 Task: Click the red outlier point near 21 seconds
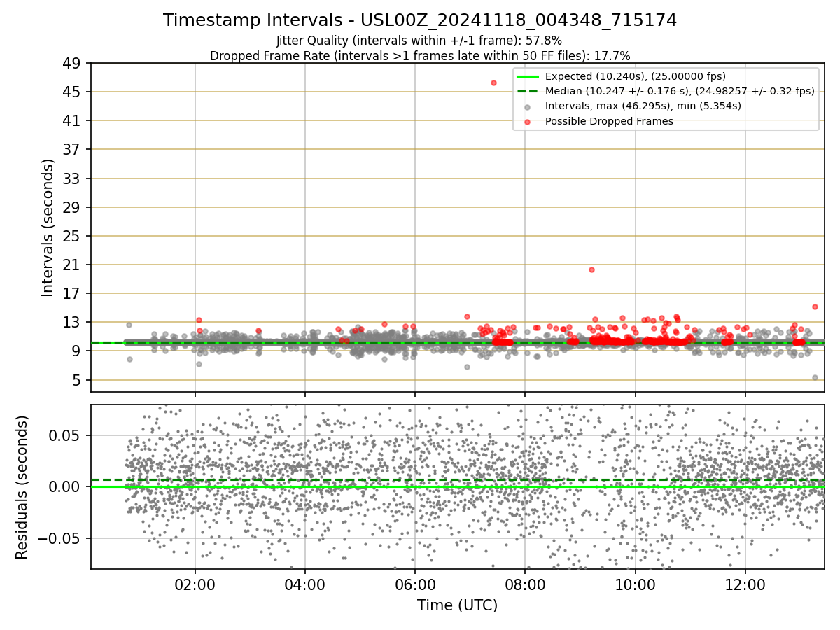click(591, 269)
